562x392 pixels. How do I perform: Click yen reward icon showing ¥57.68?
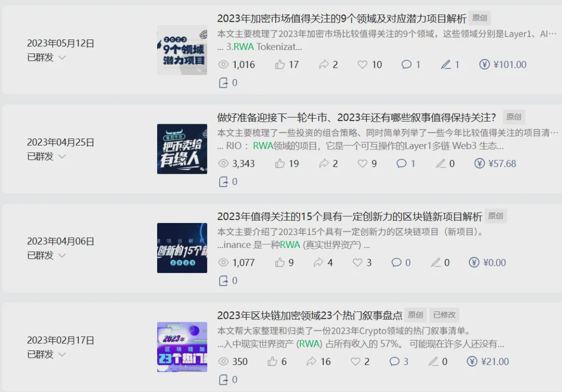(x=479, y=164)
